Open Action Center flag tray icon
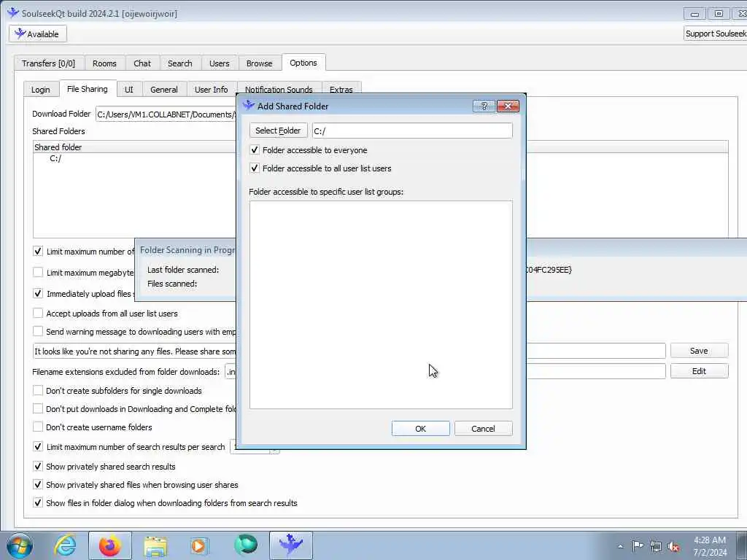 (638, 546)
